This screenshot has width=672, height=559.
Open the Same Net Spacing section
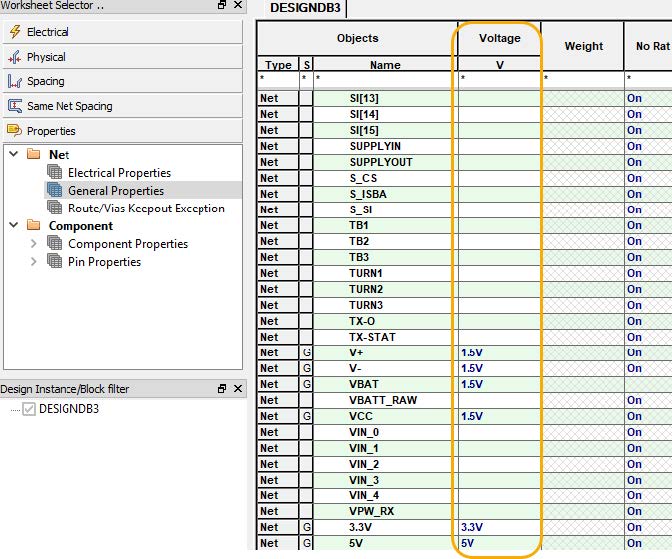pos(123,106)
